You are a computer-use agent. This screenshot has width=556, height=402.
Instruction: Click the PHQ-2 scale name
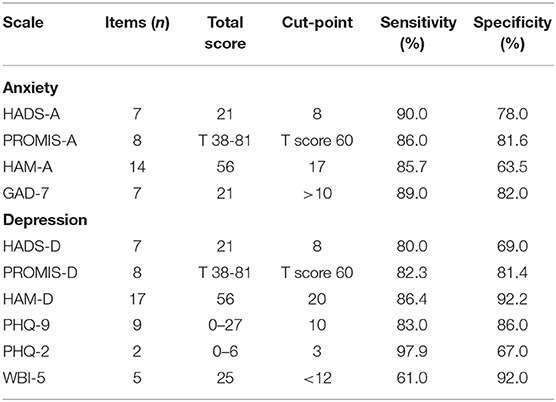click(26, 352)
